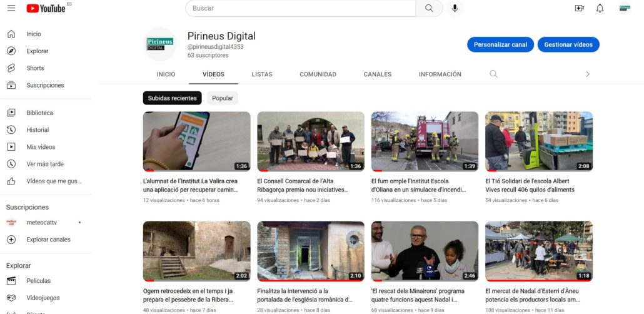Go to Shorts in sidebar
This screenshot has width=644, height=314.
[35, 68]
